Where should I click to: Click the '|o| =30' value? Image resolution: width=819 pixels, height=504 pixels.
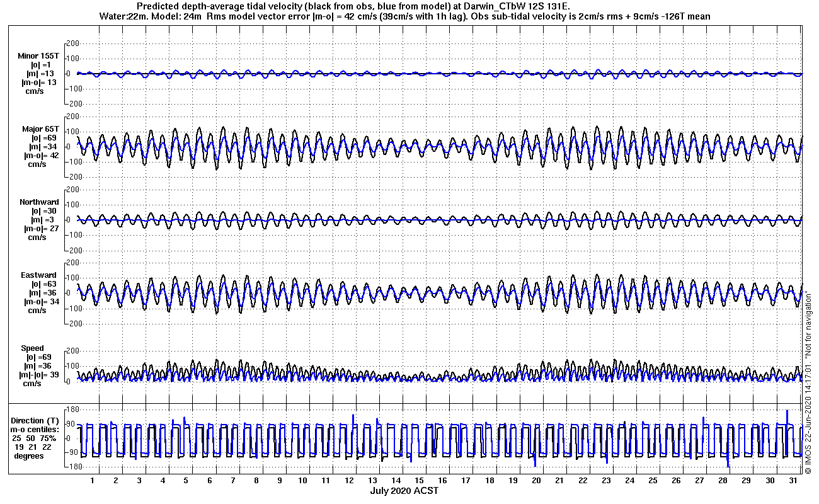click(x=43, y=211)
